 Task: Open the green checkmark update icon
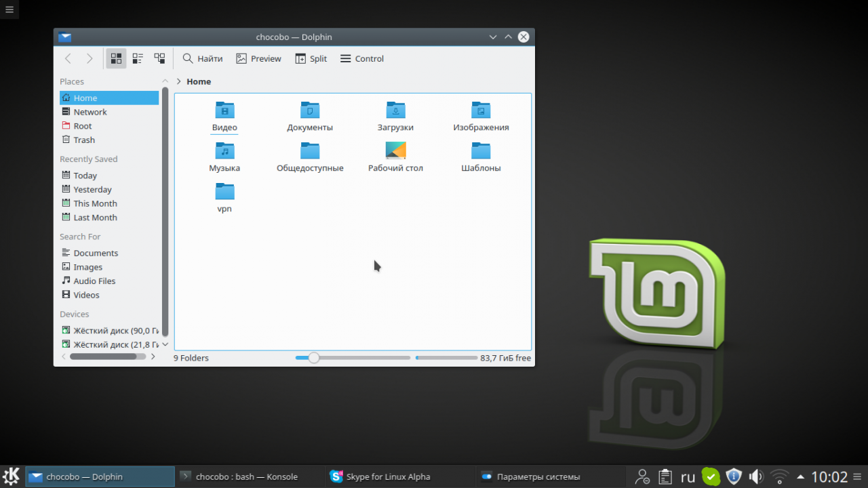711,476
